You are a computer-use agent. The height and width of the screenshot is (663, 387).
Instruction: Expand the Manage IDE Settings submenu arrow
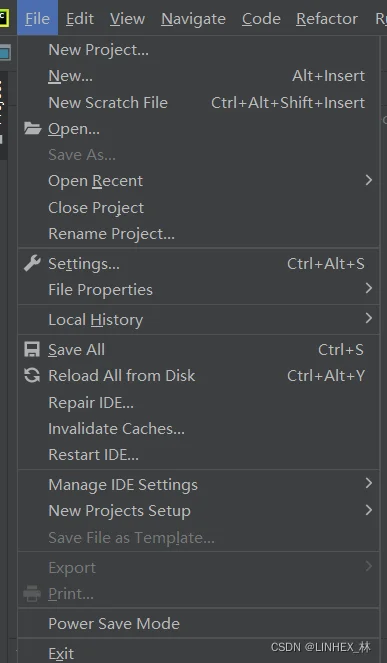tap(369, 483)
